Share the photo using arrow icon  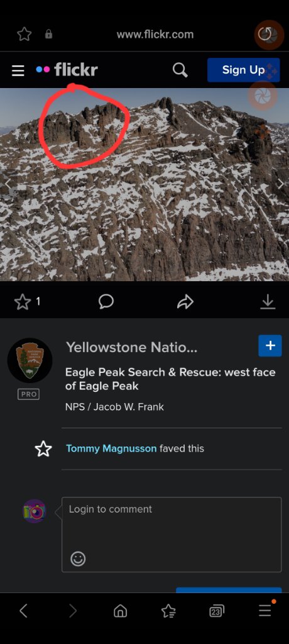(185, 303)
